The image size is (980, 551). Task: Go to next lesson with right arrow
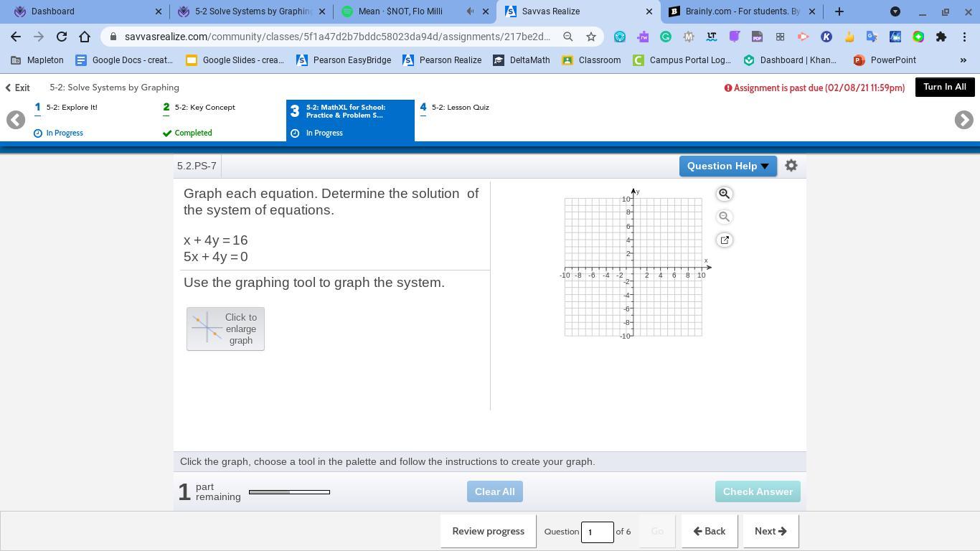963,120
